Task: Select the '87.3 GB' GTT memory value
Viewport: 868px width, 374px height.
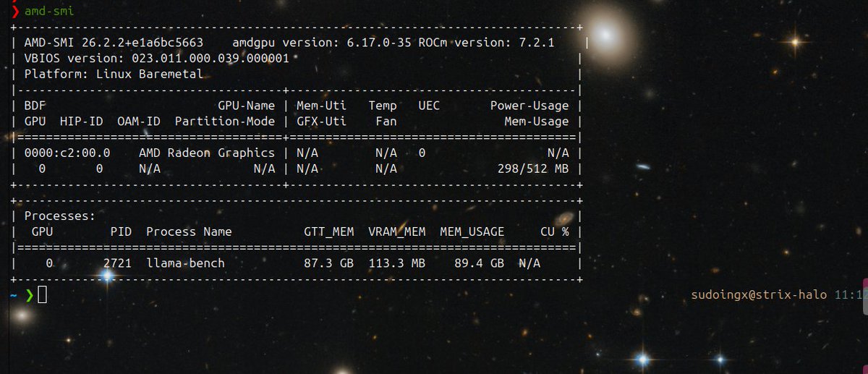Action: (328, 263)
